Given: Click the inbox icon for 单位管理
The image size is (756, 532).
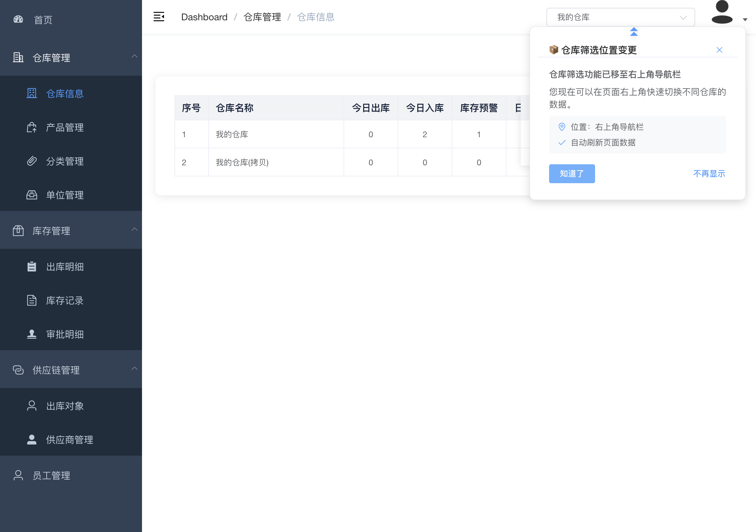Looking at the screenshot, I should tap(32, 195).
